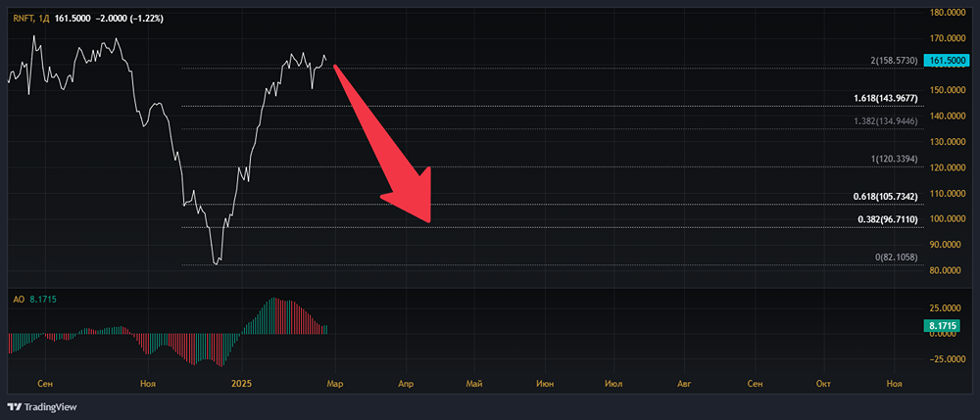980x420 pixels.
Task: Click the 1.382(134.9446) Fibonacci level label
Action: tap(885, 121)
